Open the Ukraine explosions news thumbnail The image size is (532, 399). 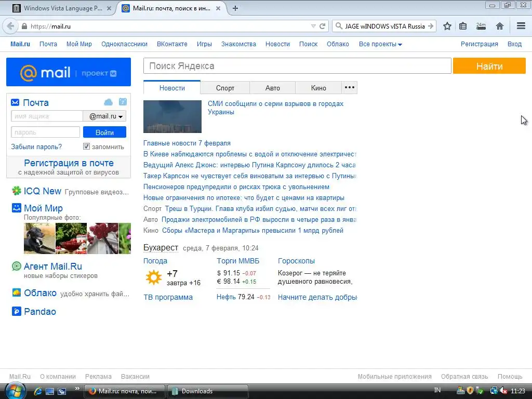(172, 116)
